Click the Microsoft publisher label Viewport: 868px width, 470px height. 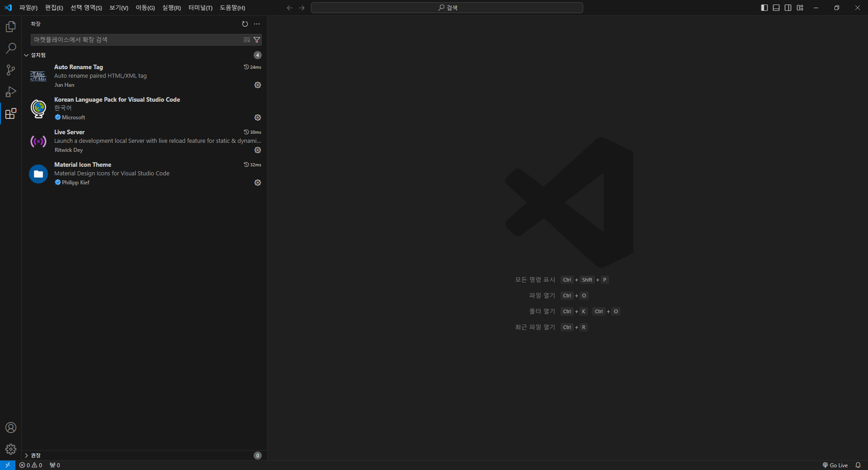pos(73,117)
